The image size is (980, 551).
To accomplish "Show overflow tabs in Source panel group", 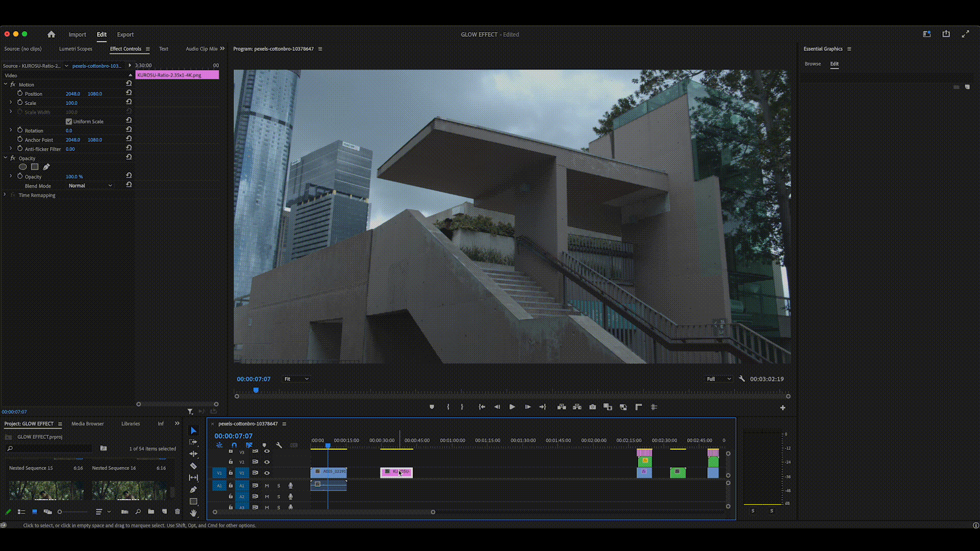I will (222, 49).
